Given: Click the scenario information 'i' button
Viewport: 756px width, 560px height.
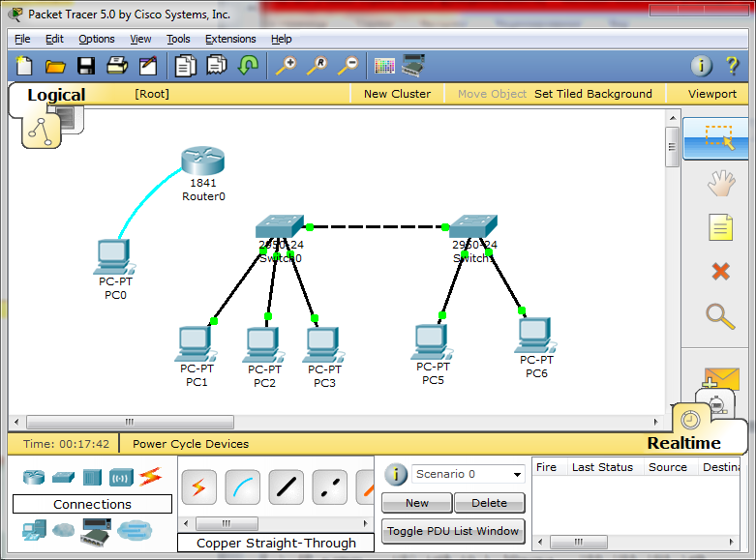Looking at the screenshot, I should coord(395,474).
